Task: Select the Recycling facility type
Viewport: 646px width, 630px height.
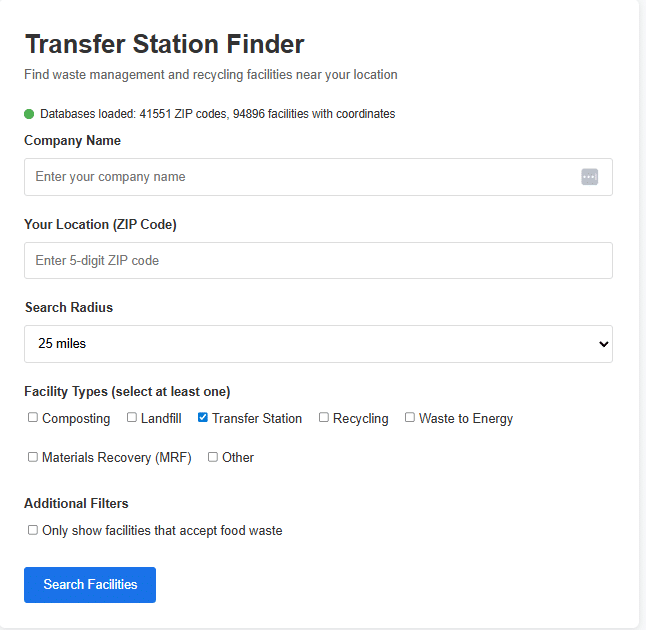Action: [324, 418]
